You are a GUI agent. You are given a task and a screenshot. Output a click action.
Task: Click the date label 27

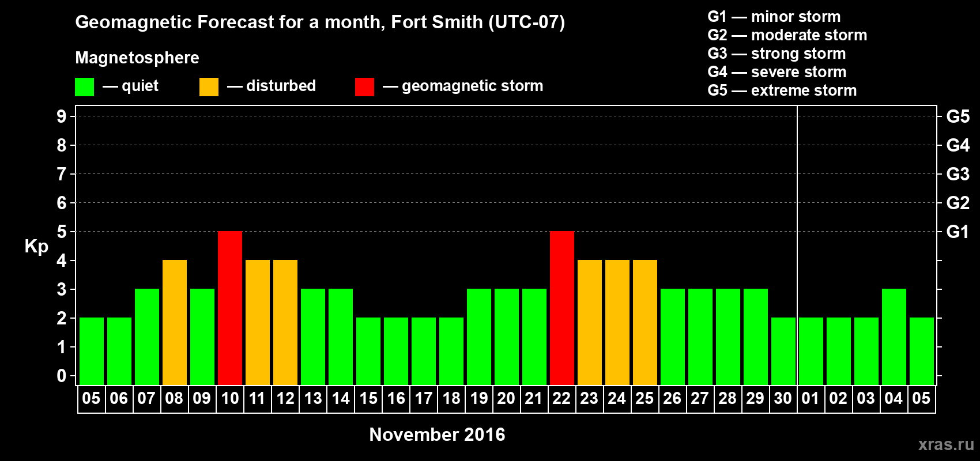700,398
